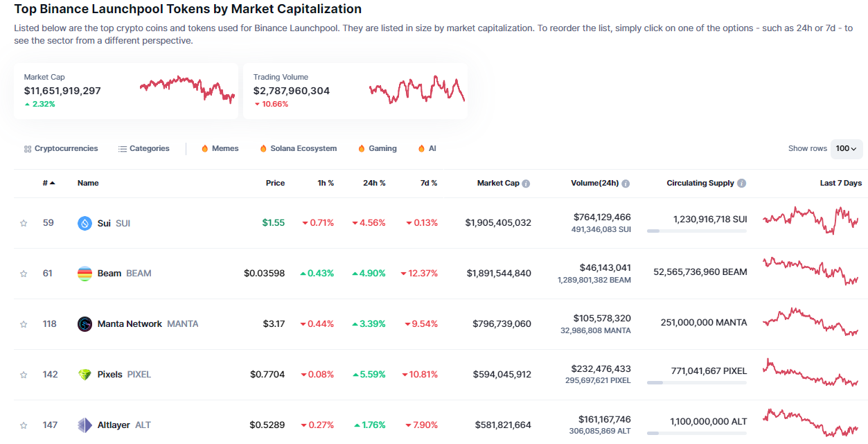Toggle the watchlist star for Beam
The width and height of the screenshot is (868, 444).
[24, 274]
